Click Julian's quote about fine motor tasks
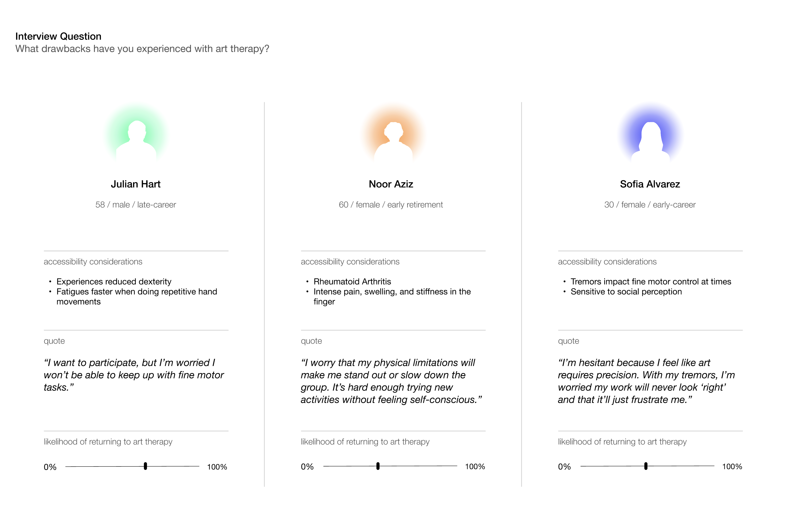 point(133,375)
